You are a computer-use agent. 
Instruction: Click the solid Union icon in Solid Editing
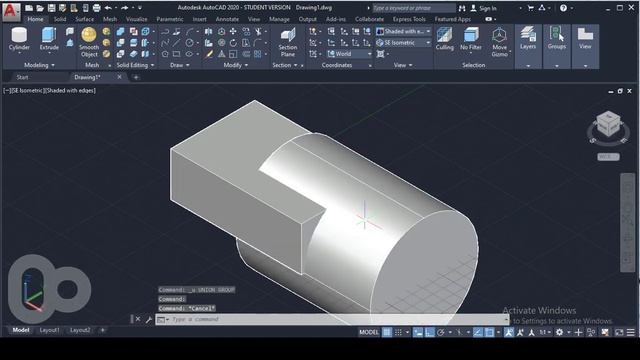pos(120,31)
